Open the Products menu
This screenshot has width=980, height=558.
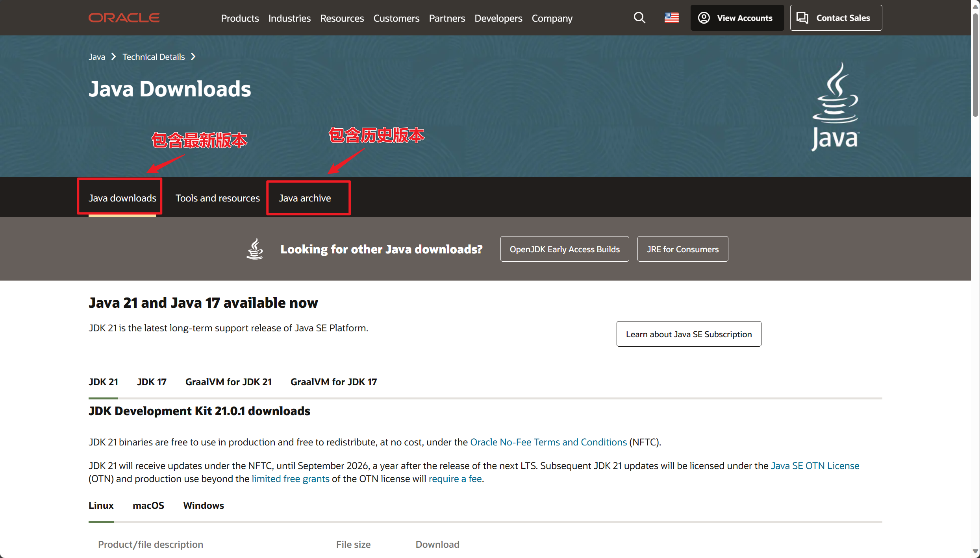click(x=240, y=18)
